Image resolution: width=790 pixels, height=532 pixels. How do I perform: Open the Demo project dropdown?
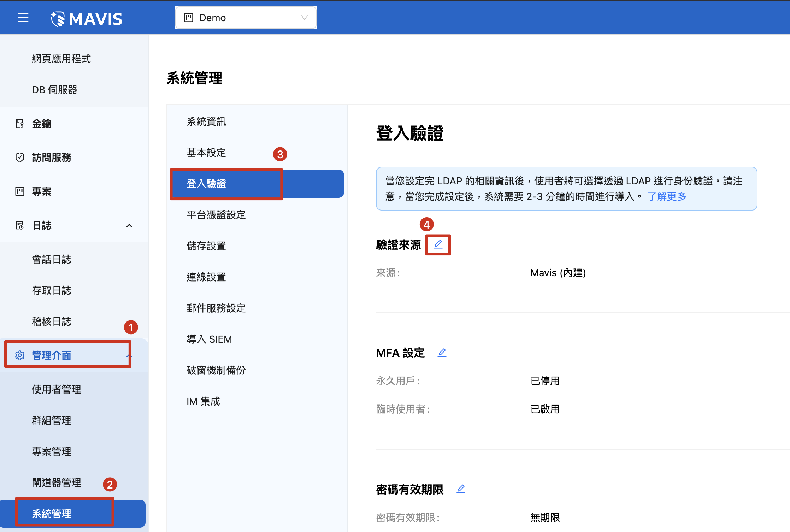point(246,18)
